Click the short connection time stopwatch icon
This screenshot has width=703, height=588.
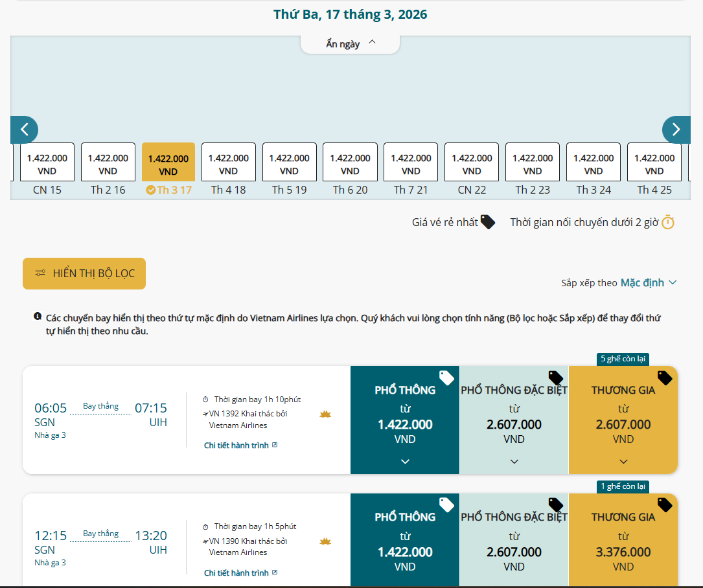(x=668, y=223)
